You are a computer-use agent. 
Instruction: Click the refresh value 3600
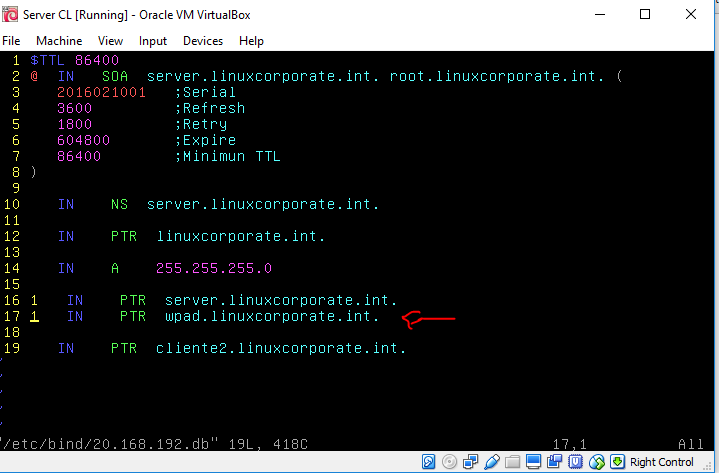point(75,109)
